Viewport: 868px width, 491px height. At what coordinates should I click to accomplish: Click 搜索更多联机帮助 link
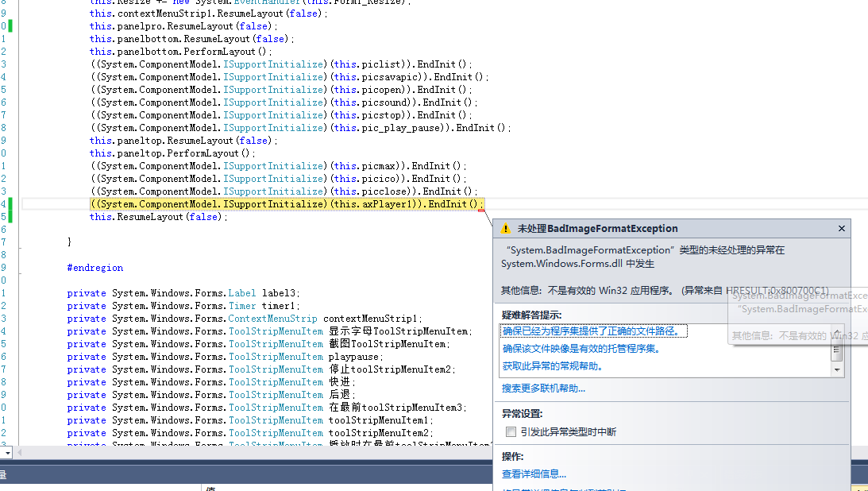click(x=543, y=389)
